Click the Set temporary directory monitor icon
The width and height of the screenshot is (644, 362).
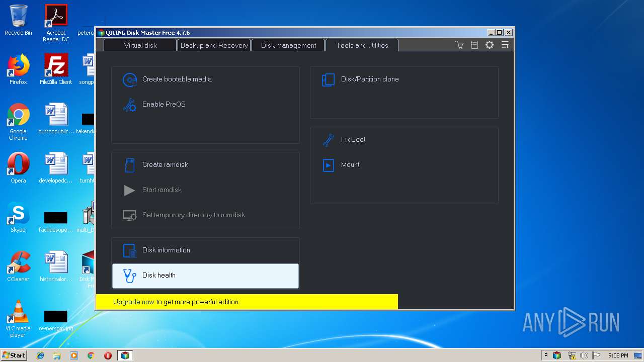point(130,215)
